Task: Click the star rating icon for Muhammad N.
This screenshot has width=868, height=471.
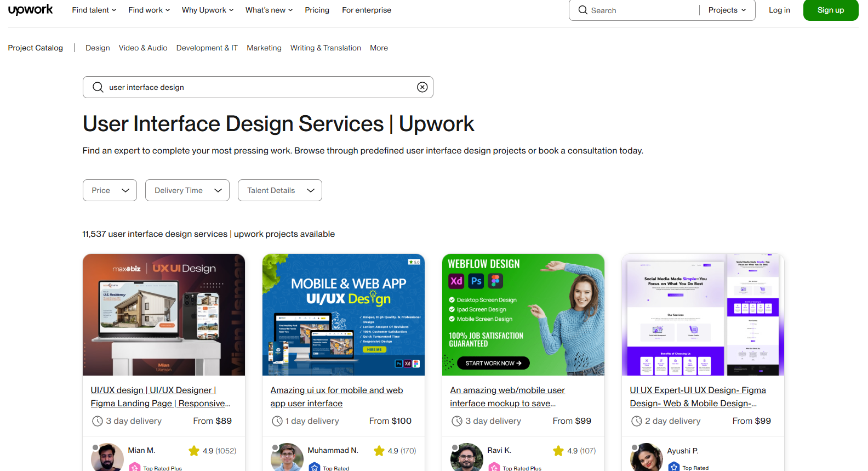Action: (x=379, y=451)
